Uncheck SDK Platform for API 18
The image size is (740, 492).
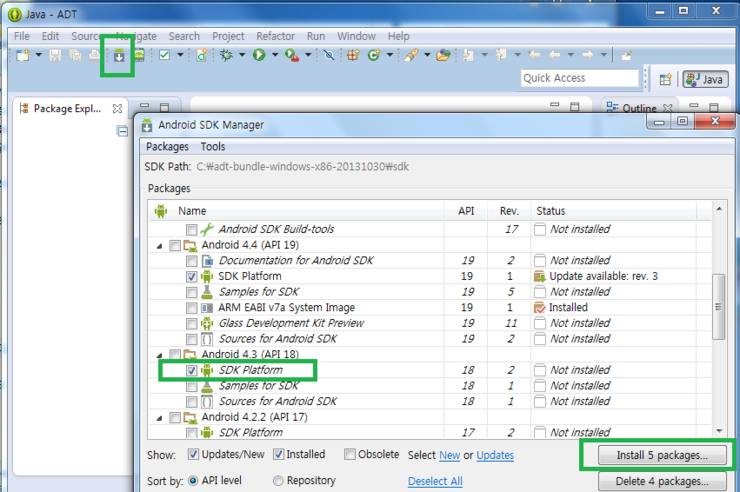(x=192, y=370)
